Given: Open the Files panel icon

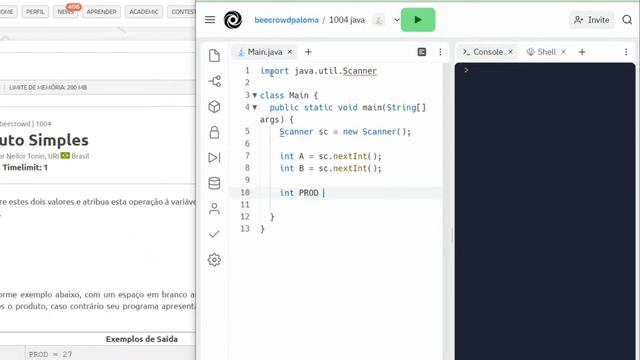Looking at the screenshot, I should click(x=214, y=56).
